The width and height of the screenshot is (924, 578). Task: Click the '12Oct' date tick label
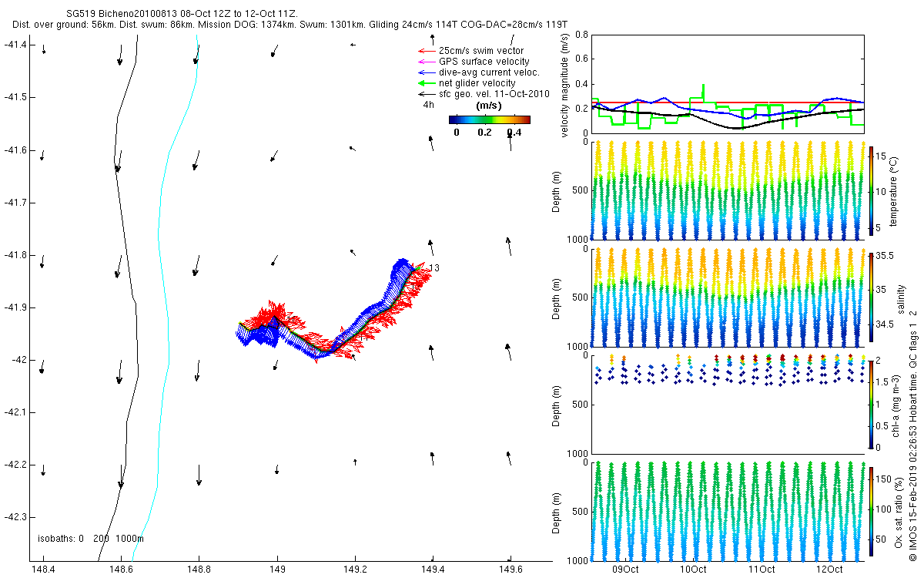(829, 570)
